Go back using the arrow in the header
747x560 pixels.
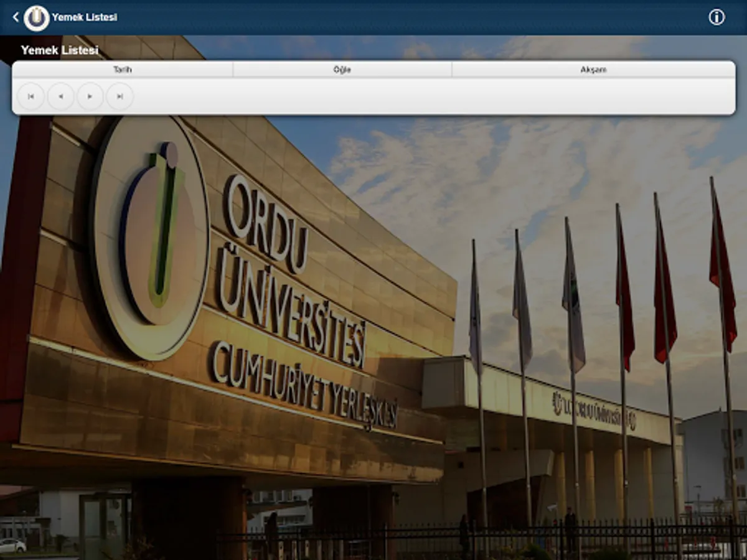tap(16, 17)
